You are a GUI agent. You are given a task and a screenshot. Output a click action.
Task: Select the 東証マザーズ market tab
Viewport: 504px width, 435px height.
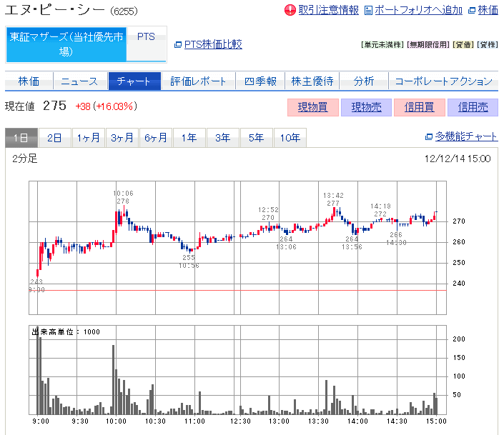click(66, 44)
